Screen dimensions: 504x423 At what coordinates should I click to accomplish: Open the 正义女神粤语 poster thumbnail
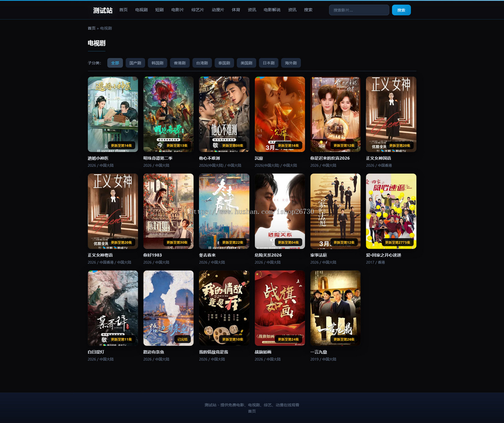[113, 211]
